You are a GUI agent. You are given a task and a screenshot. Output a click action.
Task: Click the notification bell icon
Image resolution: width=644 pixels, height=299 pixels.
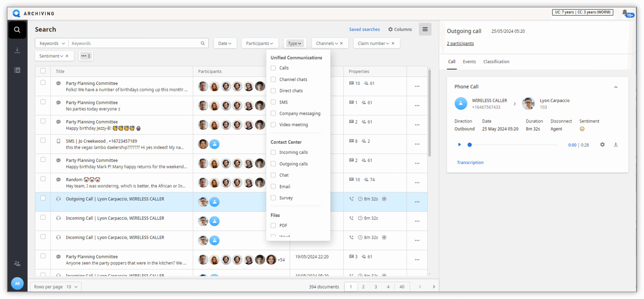click(x=625, y=13)
